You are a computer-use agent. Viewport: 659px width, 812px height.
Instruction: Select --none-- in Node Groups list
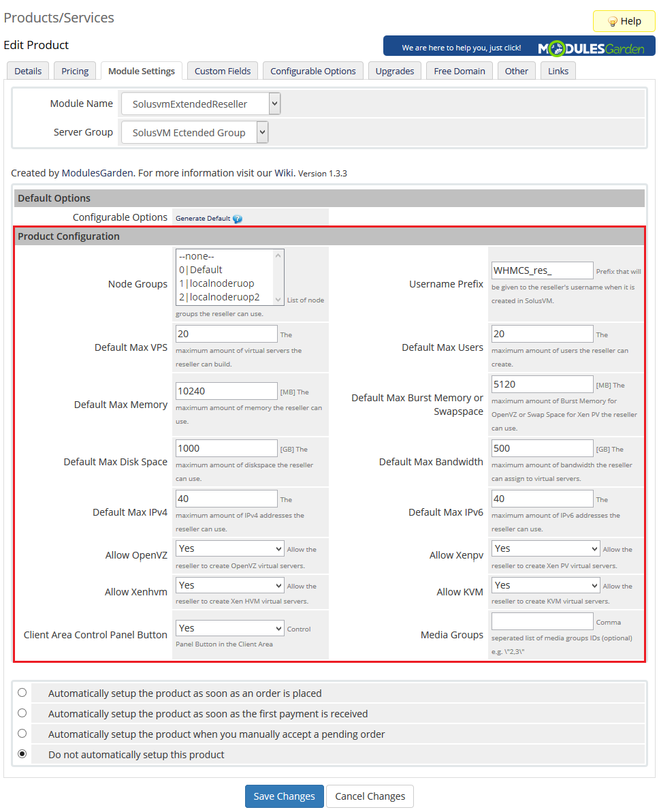[x=225, y=256]
